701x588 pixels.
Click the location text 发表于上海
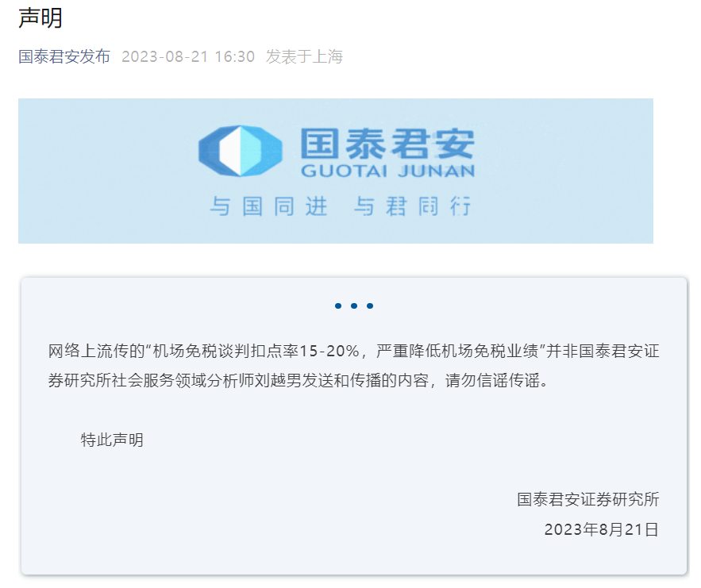[x=304, y=57]
